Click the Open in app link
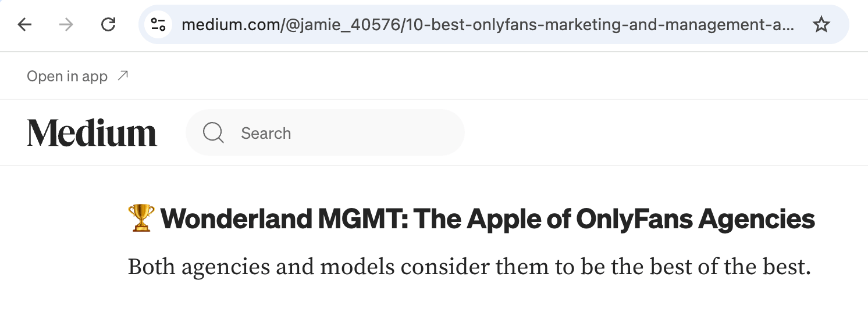 point(67,76)
